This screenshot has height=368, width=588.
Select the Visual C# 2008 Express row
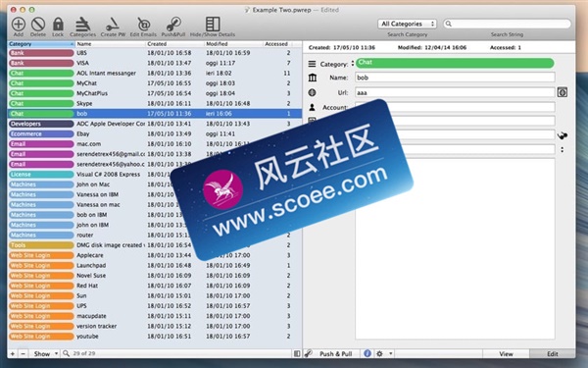[155, 175]
